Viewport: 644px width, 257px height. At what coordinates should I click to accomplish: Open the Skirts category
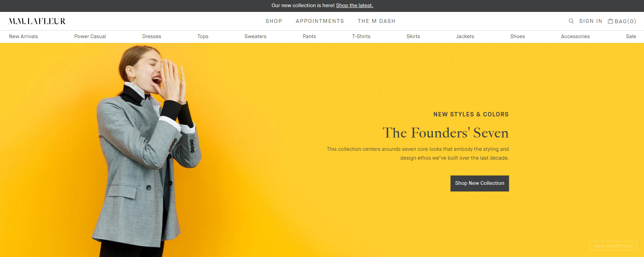click(413, 36)
